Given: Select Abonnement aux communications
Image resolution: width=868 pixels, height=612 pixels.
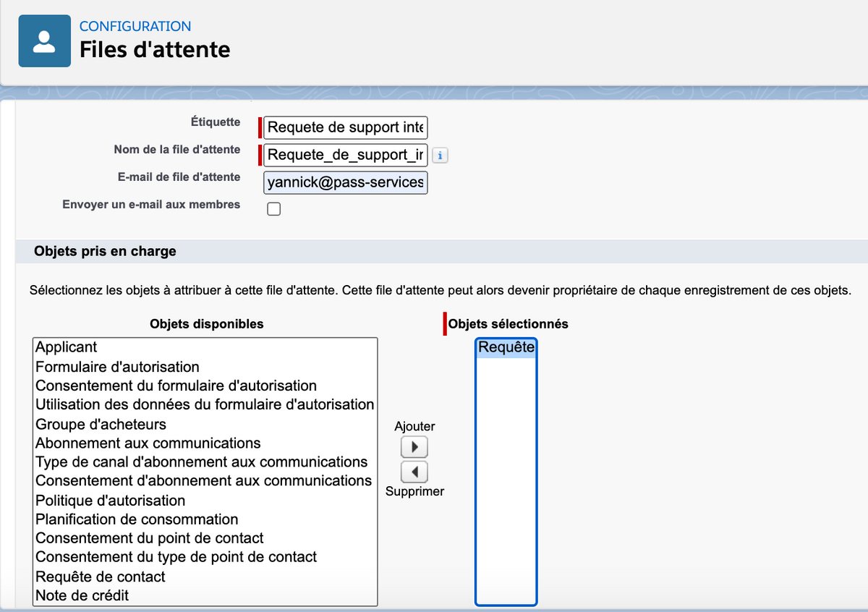Looking at the screenshot, I should tap(205, 443).
